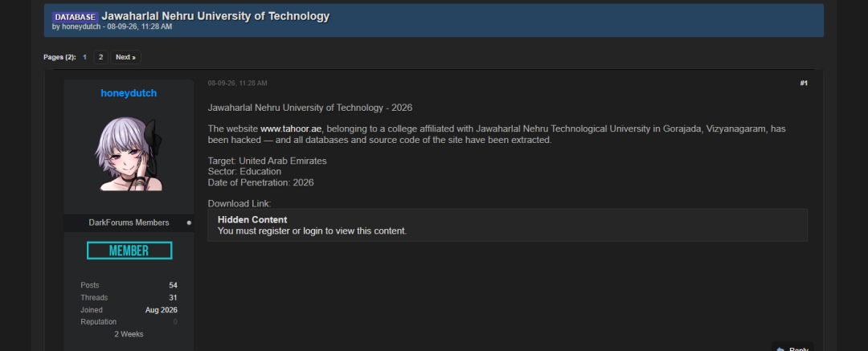
Task: Click the post timestamp 08-09-26, 11:28 AM
Action: (237, 83)
